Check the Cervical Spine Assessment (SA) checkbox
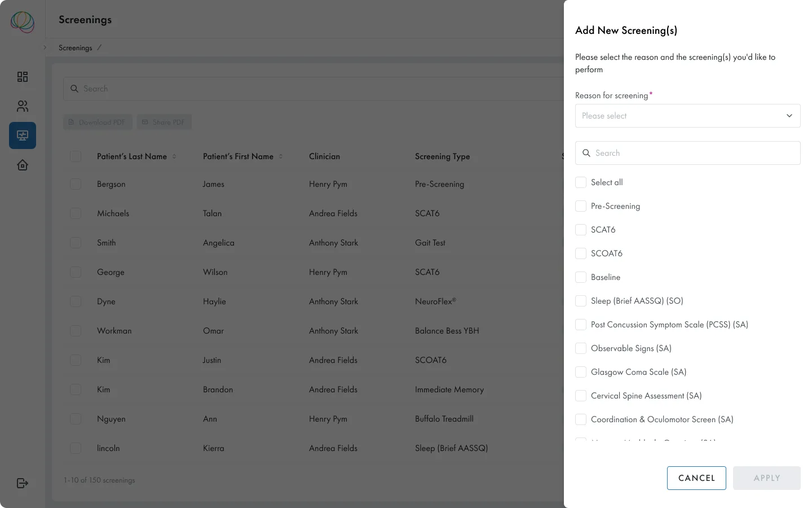This screenshot has height=508, width=812. (581, 396)
